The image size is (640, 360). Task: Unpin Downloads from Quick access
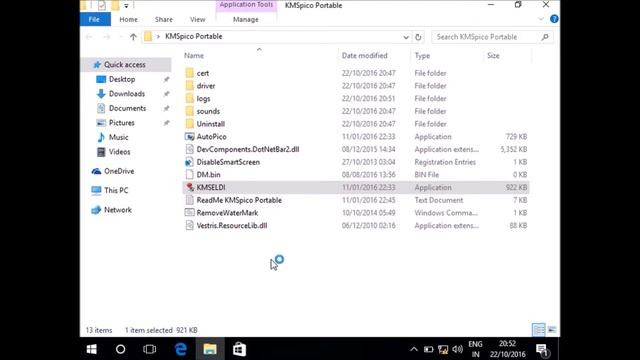(166, 94)
